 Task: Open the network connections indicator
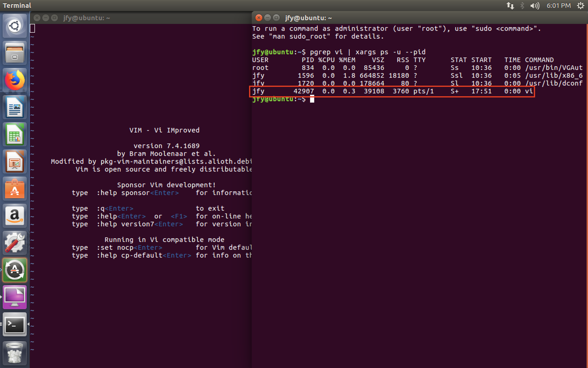[510, 5]
